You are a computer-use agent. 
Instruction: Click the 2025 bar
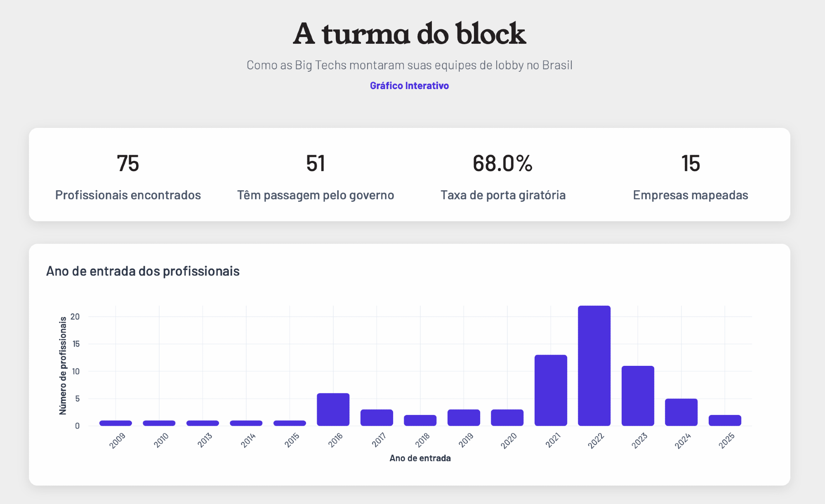725,420
